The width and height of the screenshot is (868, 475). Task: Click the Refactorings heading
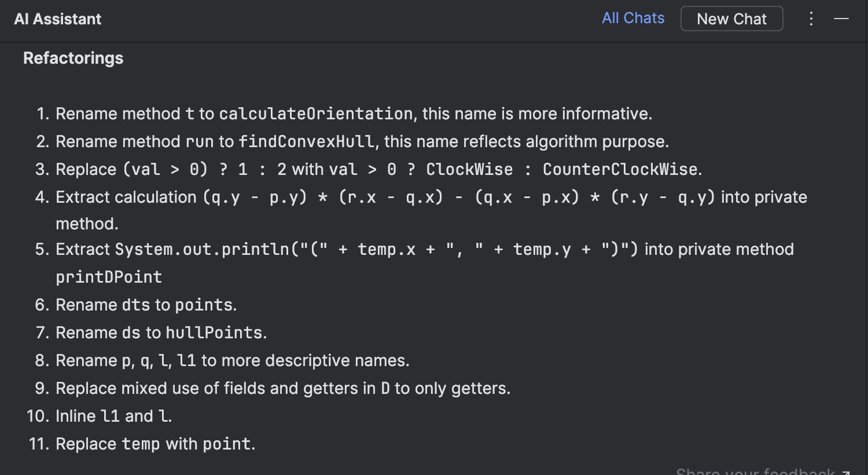point(73,58)
